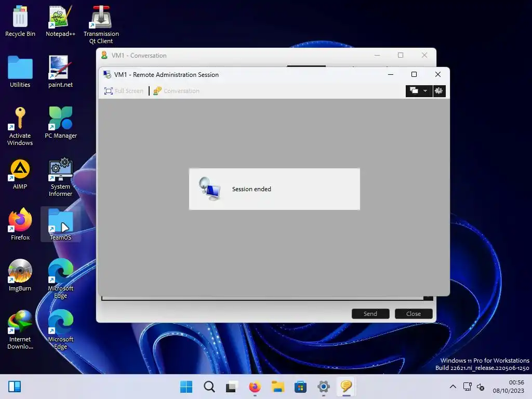This screenshot has width=532, height=399.
Task: Close the Remote Administration Session window
Action: [x=437, y=74]
